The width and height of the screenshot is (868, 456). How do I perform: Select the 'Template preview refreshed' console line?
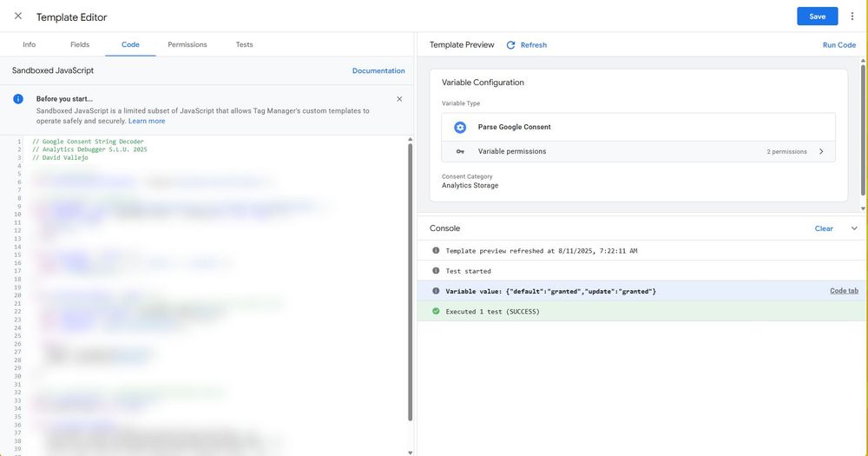642,250
